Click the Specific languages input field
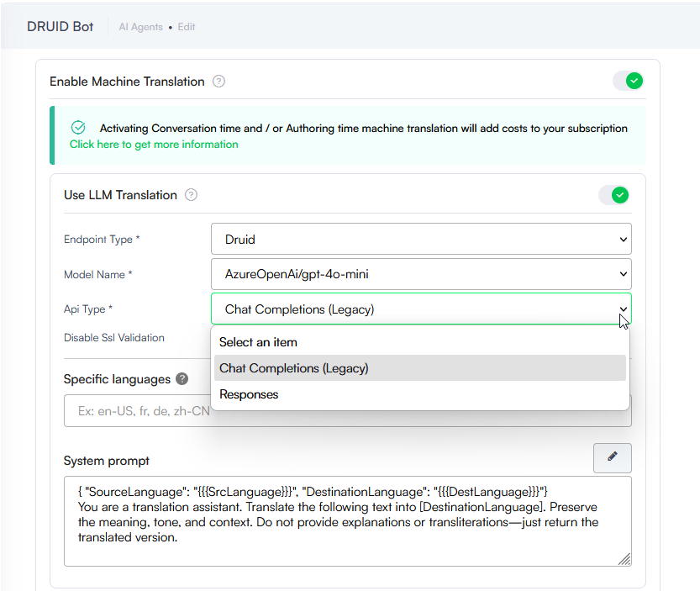Viewport: 700px width, 591px height. click(x=136, y=412)
